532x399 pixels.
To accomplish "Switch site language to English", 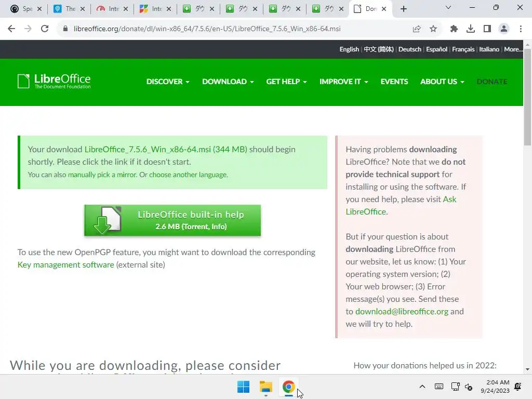I will click(x=349, y=49).
